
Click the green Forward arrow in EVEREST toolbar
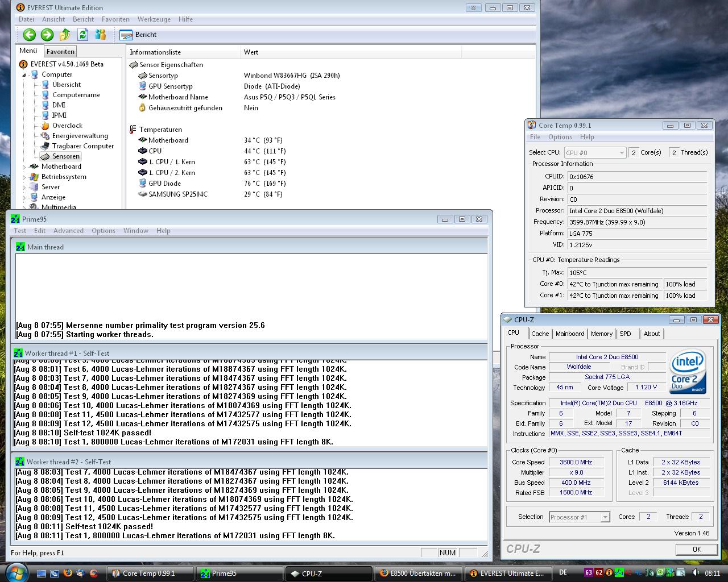47,35
